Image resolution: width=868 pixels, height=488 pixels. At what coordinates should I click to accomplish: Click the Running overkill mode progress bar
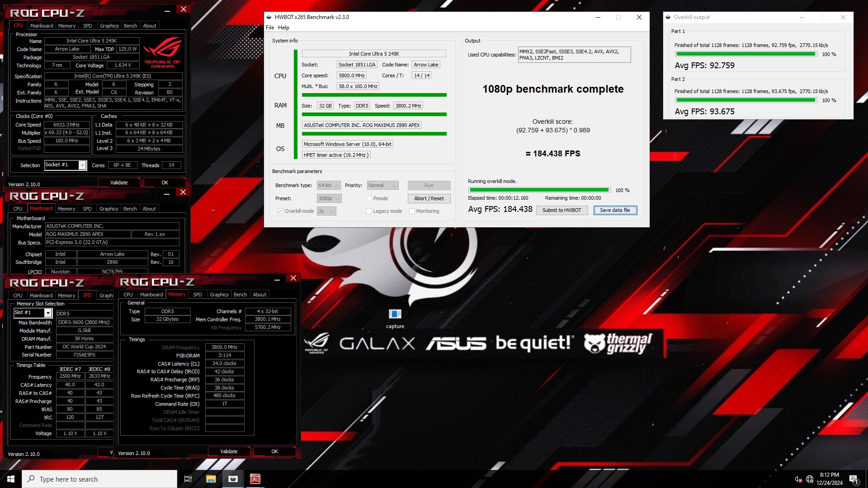[x=539, y=190]
